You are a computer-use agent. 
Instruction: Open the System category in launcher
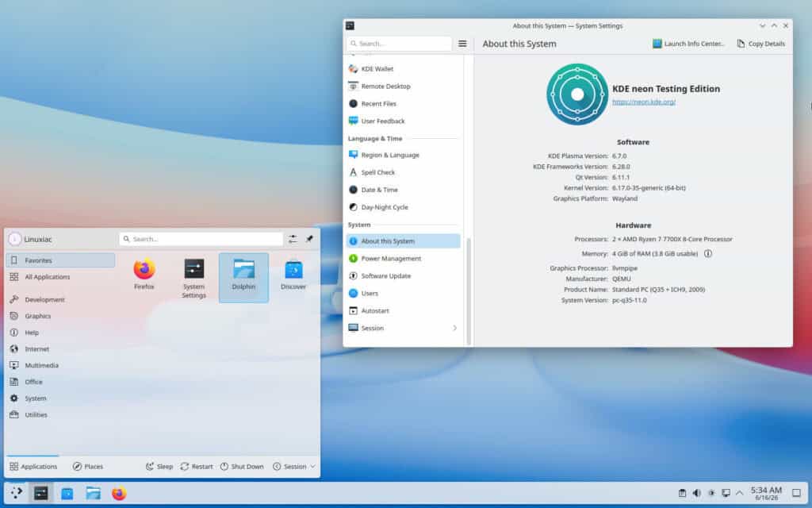[60, 398]
